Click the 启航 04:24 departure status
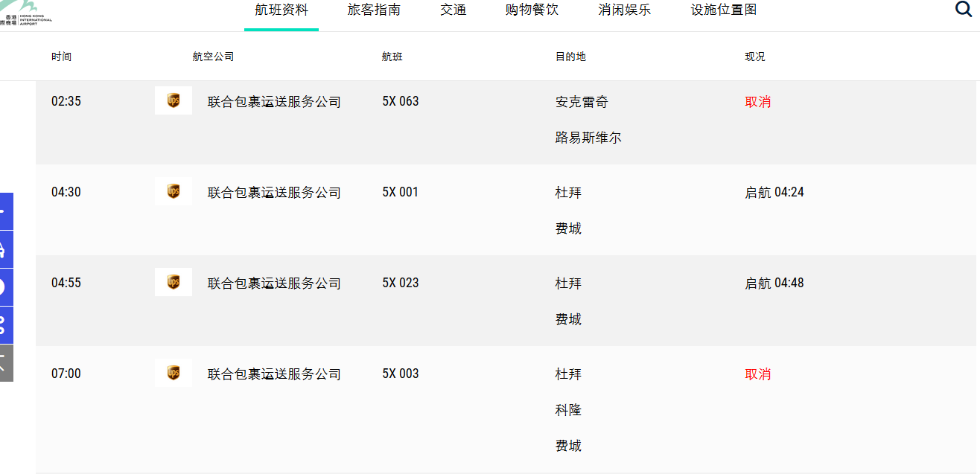Screen dimensions: 980x474 click(774, 191)
